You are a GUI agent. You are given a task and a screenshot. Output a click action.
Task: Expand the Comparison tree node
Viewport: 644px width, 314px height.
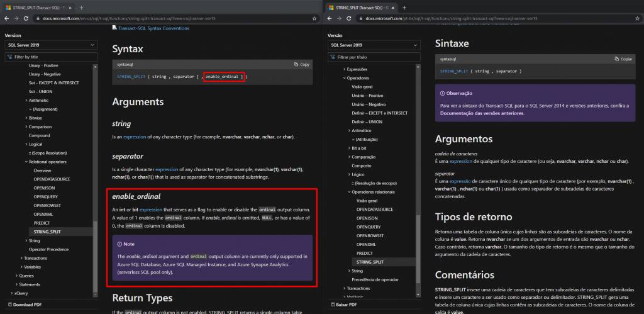pos(26,126)
